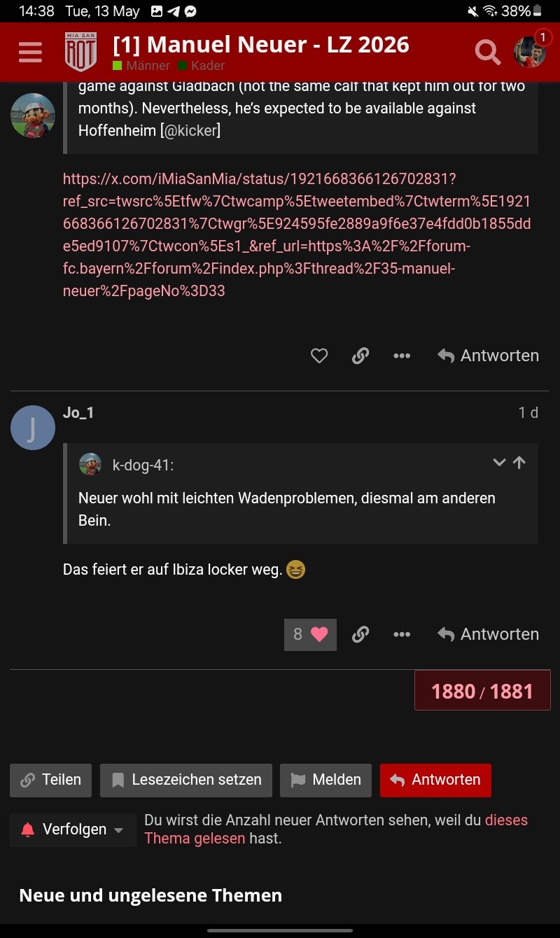Open the forum search magnifier icon
This screenshot has height=938, width=560.
point(487,52)
